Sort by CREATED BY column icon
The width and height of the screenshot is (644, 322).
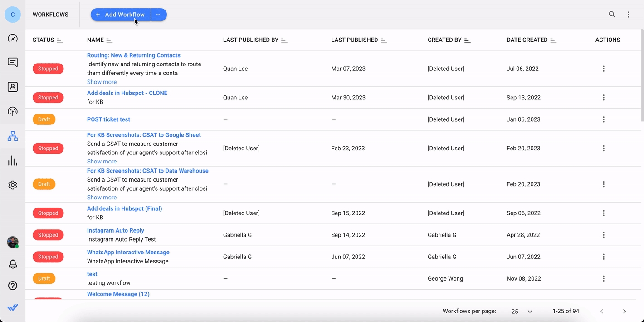tap(468, 40)
